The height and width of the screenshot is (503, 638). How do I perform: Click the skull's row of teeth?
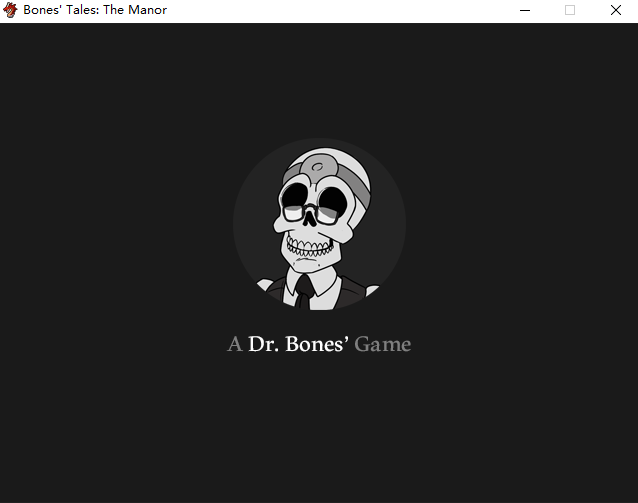(x=311, y=244)
